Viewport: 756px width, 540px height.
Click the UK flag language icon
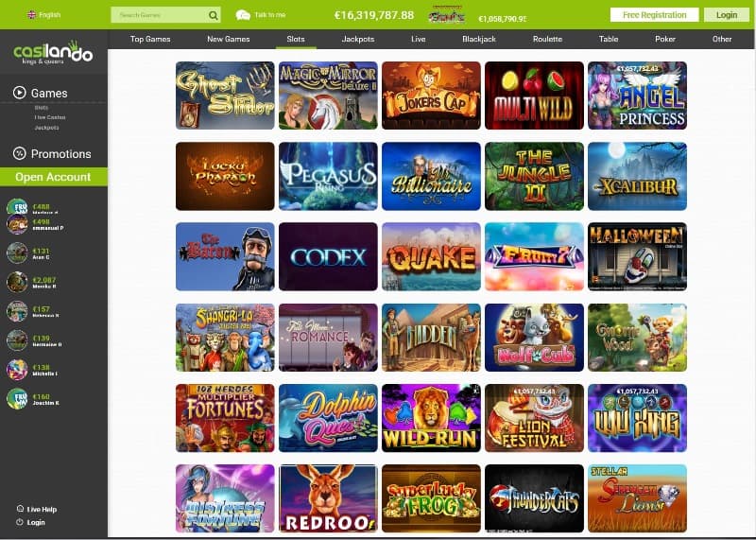31,15
